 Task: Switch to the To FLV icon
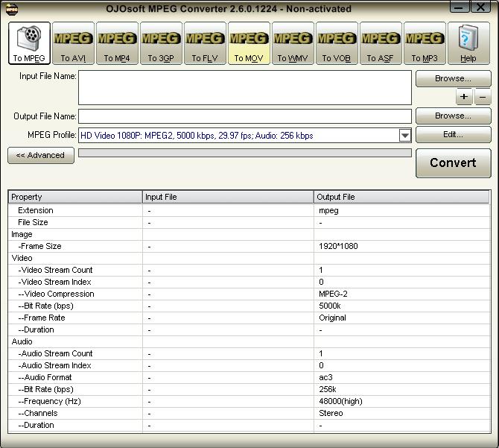pos(205,43)
